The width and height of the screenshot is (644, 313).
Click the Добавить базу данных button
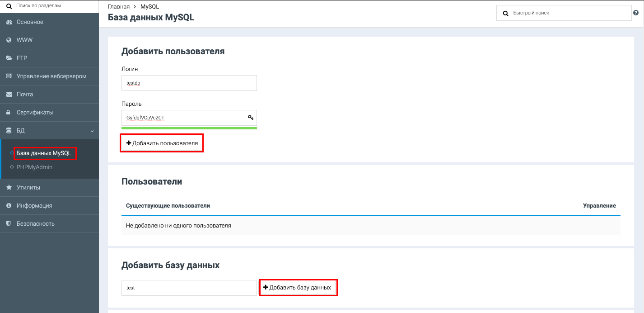coord(298,288)
